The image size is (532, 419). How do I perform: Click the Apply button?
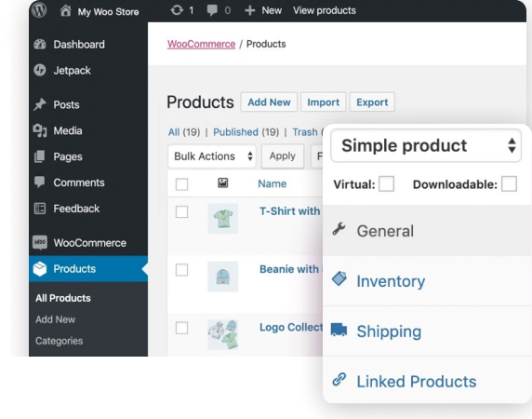pyautogui.click(x=283, y=156)
